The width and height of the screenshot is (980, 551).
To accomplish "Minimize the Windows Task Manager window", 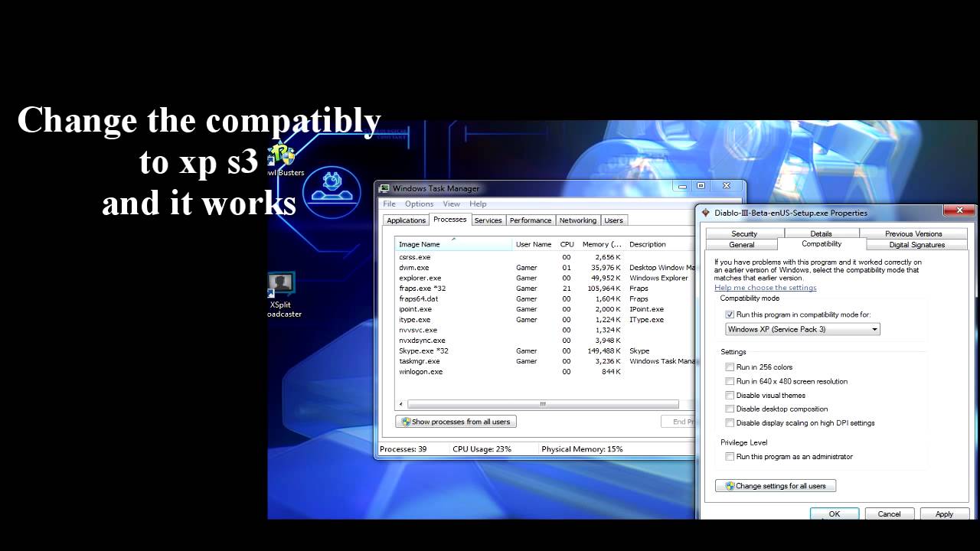I will coord(682,186).
